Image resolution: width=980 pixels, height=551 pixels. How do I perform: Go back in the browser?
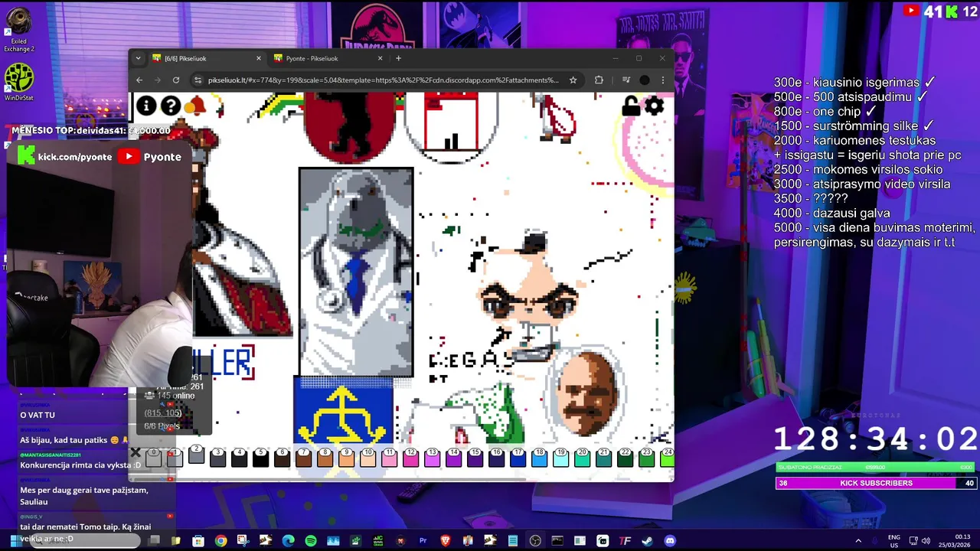point(139,80)
